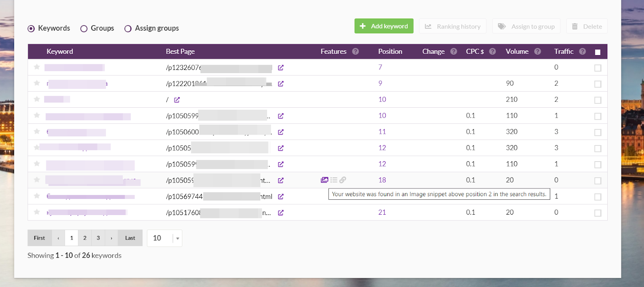Star the first keyword row

[37, 67]
